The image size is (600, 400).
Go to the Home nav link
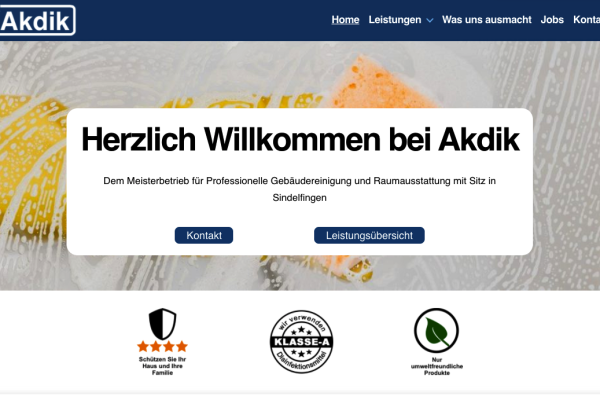[345, 20]
